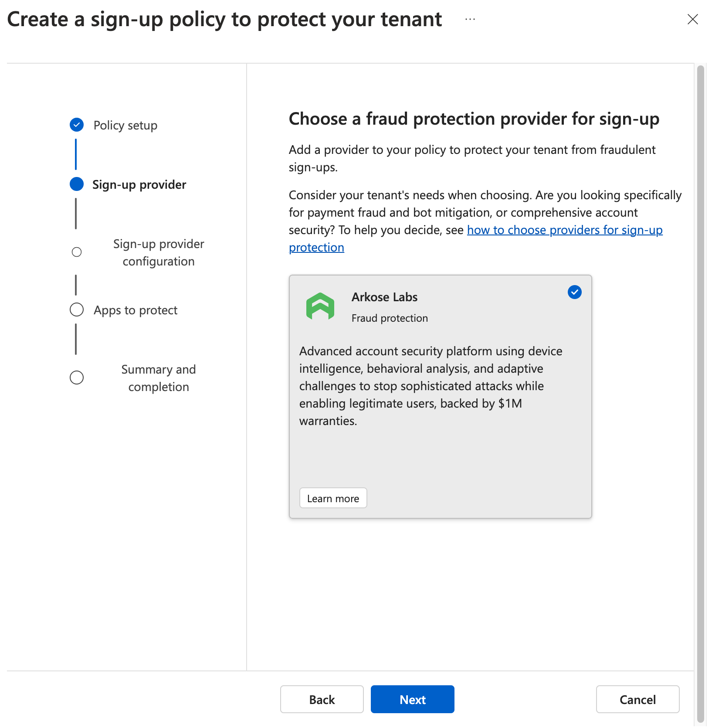Image resolution: width=712 pixels, height=728 pixels.
Task: Proceed with the Next button
Action: click(412, 699)
